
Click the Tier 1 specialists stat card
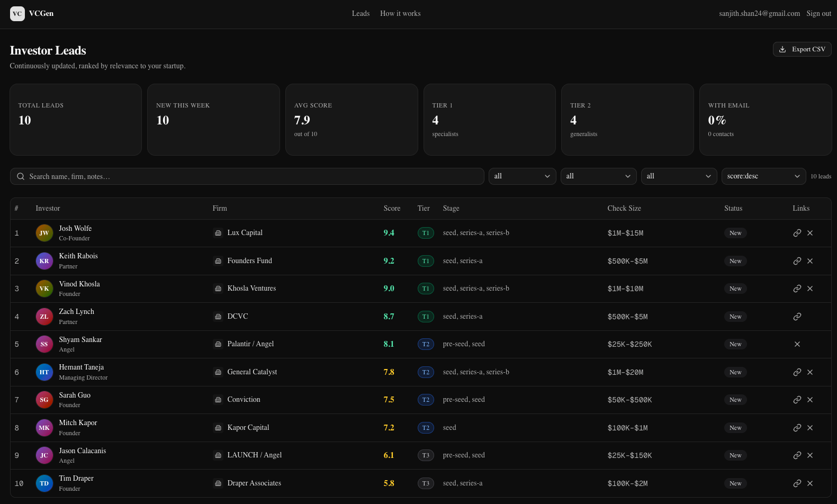(x=490, y=120)
